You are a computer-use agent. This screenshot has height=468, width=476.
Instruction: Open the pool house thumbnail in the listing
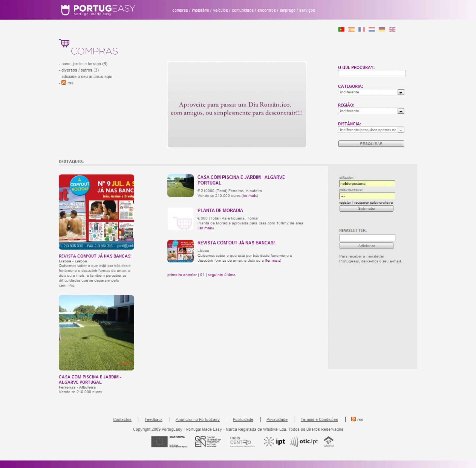180,186
